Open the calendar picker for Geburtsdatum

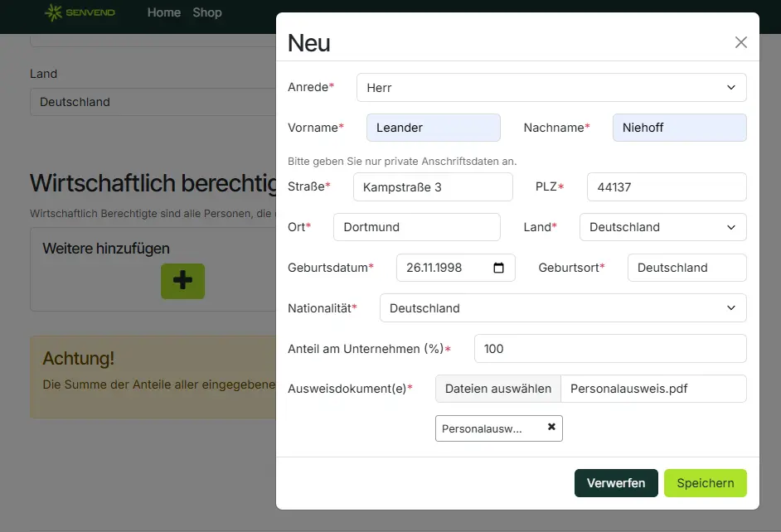click(x=498, y=268)
